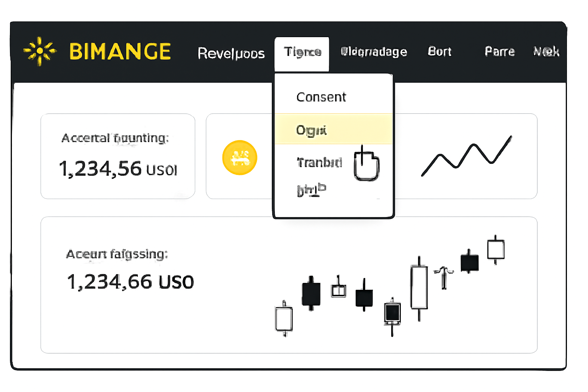Image resolution: width=588 pixels, height=392 pixels.
Task: Click the leftmost hollow candlestick
Action: [x=284, y=319]
